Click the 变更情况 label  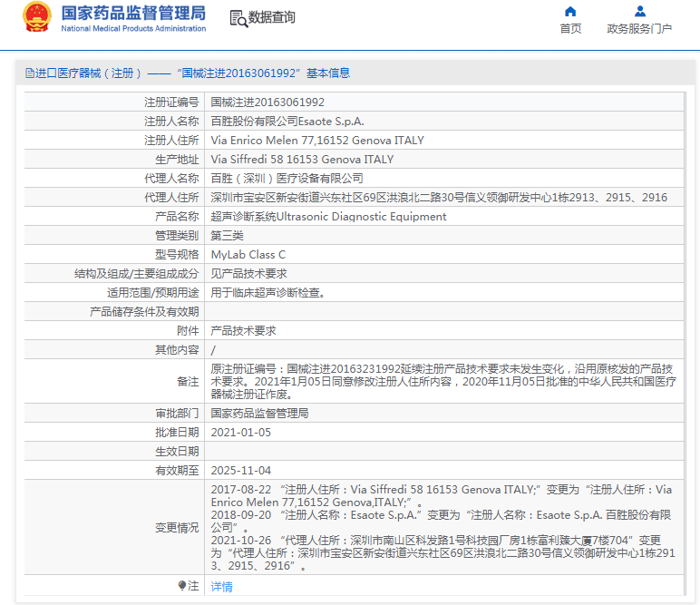point(177,528)
